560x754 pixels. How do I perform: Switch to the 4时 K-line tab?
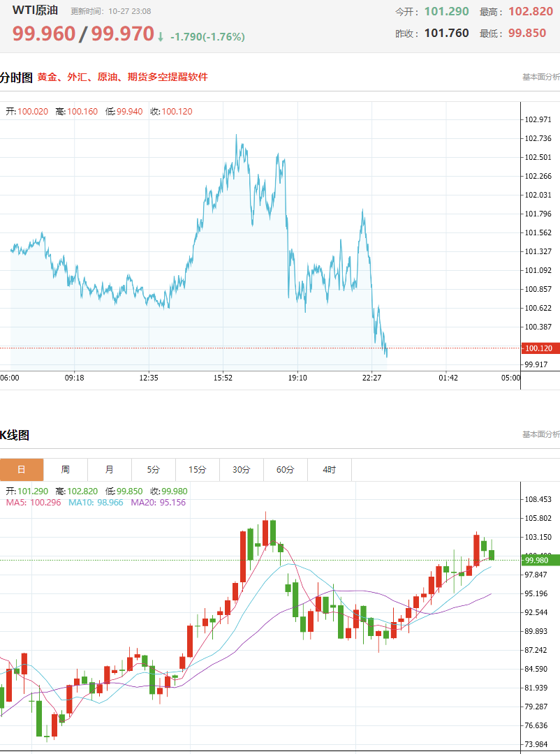click(330, 469)
